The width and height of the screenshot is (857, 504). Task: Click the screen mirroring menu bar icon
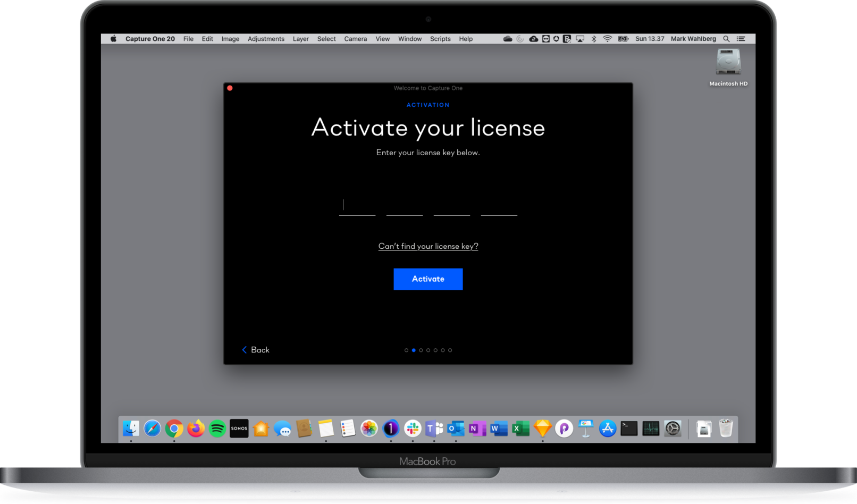pos(579,38)
